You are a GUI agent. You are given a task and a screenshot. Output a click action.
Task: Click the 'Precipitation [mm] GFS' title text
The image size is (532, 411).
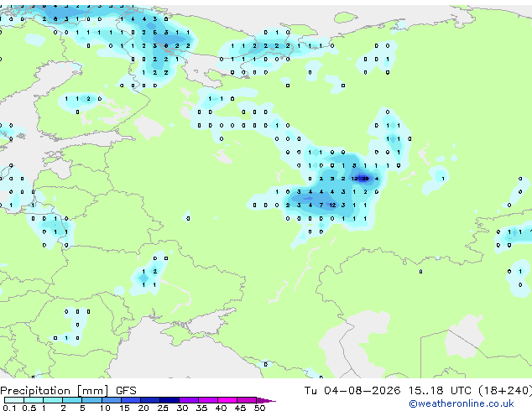[x=68, y=391]
